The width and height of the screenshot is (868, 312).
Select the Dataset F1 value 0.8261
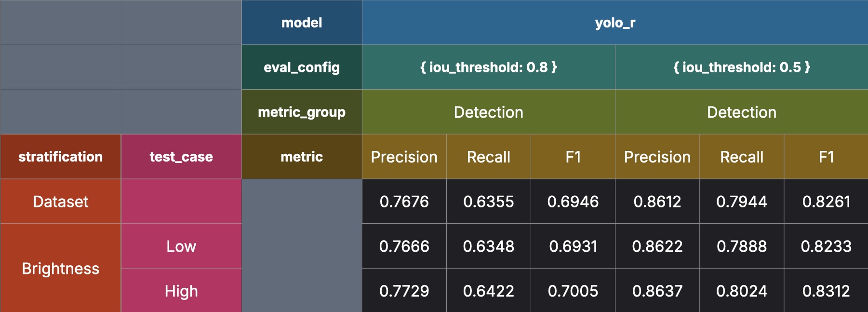(826, 202)
